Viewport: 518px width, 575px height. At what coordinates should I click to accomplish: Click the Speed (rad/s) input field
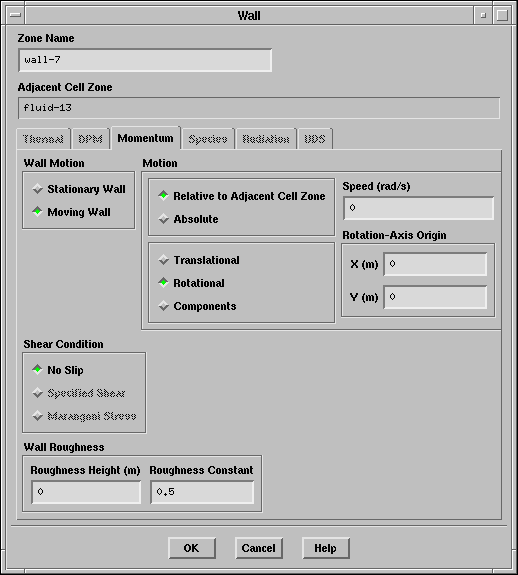418,208
